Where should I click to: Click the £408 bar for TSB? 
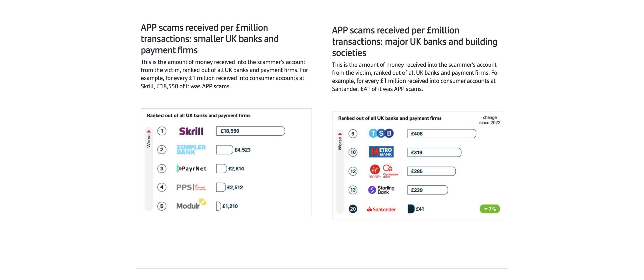click(x=441, y=134)
